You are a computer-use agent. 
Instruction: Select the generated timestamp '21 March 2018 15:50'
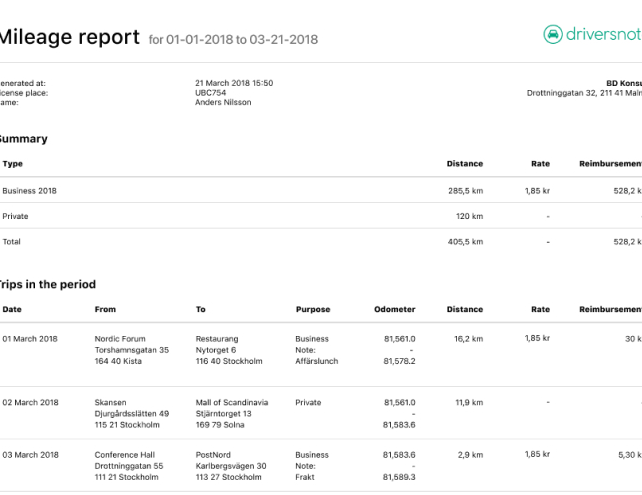(234, 83)
